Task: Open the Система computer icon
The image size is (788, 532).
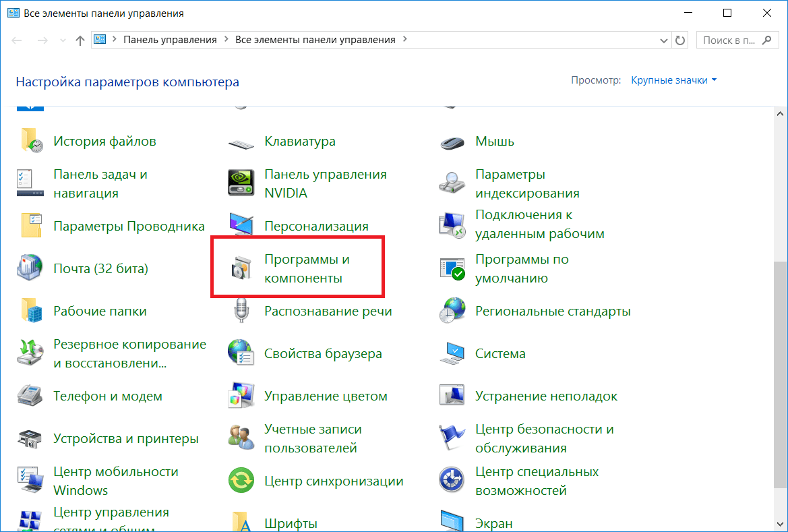Action: coord(452,354)
